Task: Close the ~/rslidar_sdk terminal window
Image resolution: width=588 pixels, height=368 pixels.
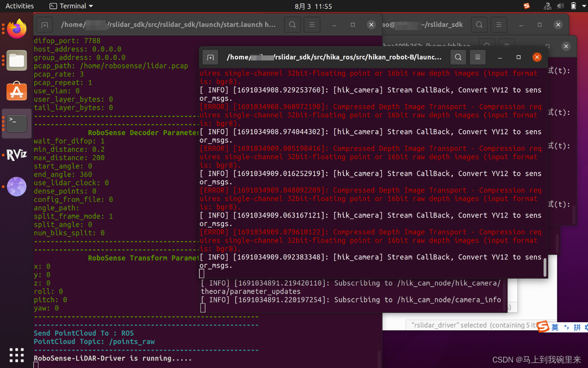Action: point(558,25)
